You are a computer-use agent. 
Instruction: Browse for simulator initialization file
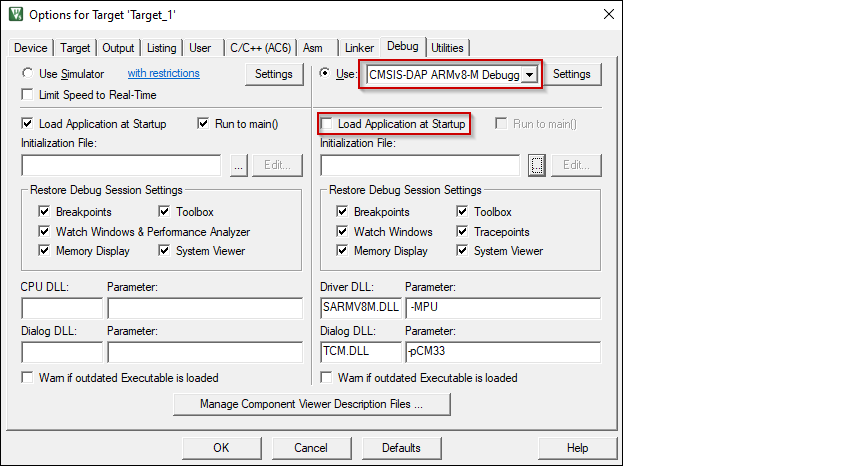(237, 166)
